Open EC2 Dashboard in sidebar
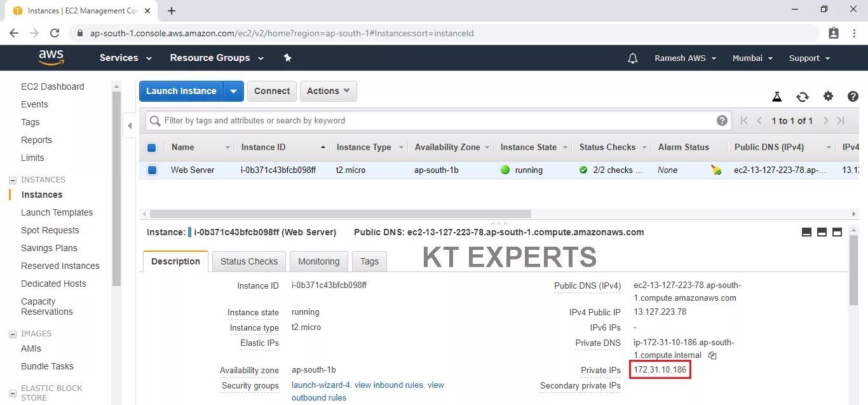Viewport: 868px width, 405px height. point(52,86)
